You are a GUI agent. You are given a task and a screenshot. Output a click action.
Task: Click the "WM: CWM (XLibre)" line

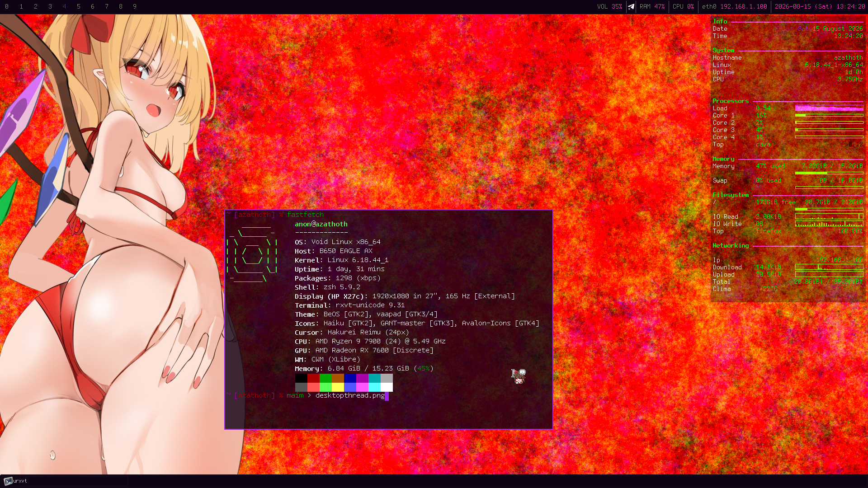click(x=327, y=360)
